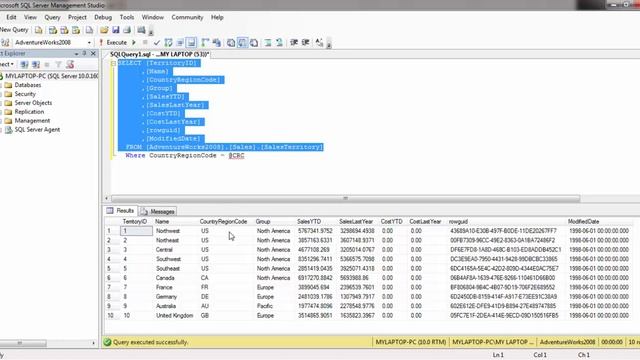
Task: Switch to the Messages tab
Action: 158,211
